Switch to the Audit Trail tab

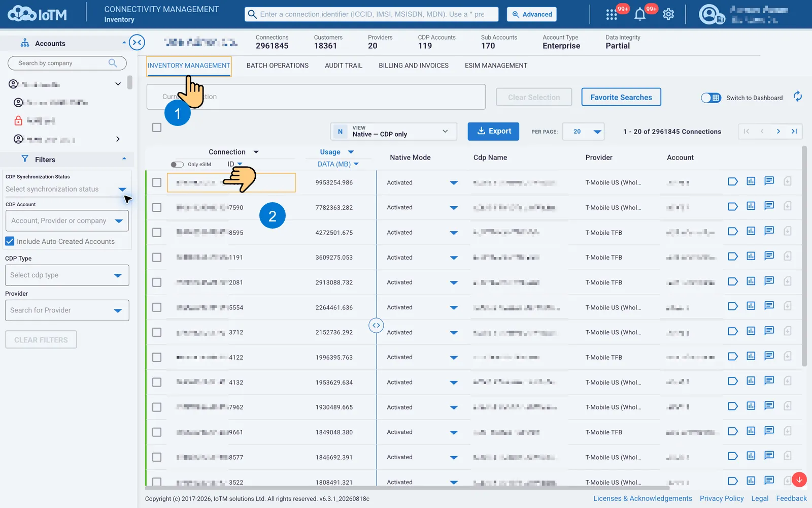pyautogui.click(x=344, y=66)
